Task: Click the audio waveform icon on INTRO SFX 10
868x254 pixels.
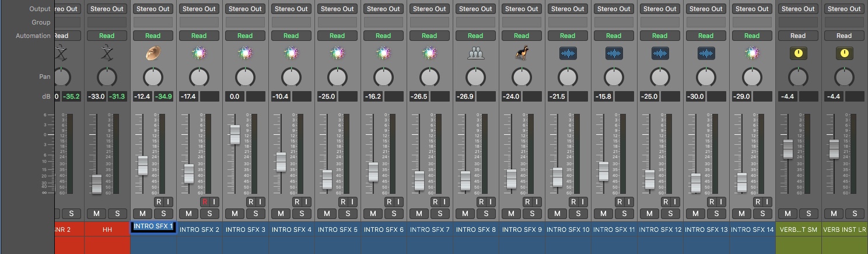Action: pyautogui.click(x=568, y=54)
